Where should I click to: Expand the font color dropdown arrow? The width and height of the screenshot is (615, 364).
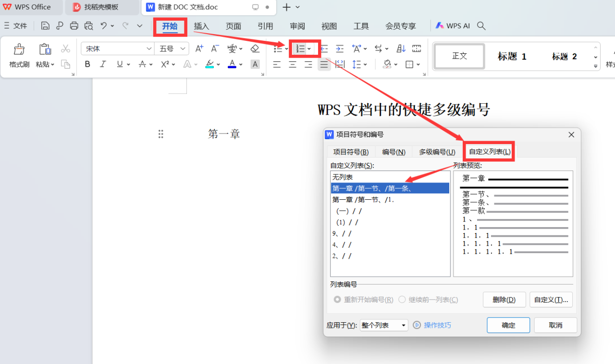pos(241,64)
